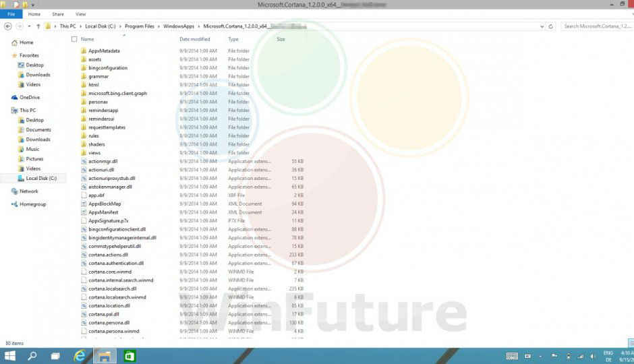Select the views folder icon

click(x=84, y=153)
